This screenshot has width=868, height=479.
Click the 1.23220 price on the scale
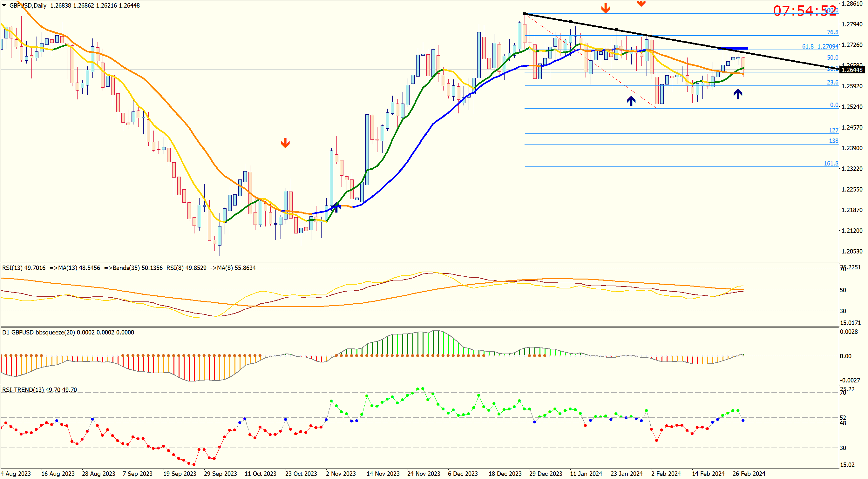point(851,169)
